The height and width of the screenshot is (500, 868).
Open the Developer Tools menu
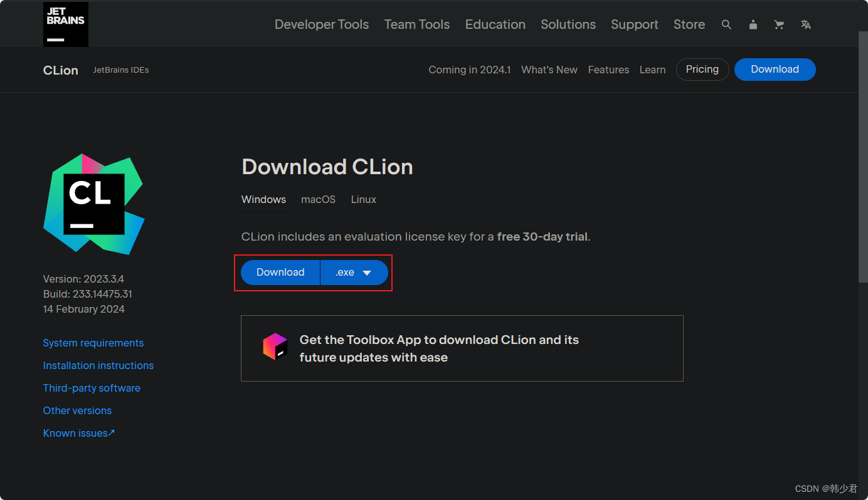pyautogui.click(x=322, y=24)
